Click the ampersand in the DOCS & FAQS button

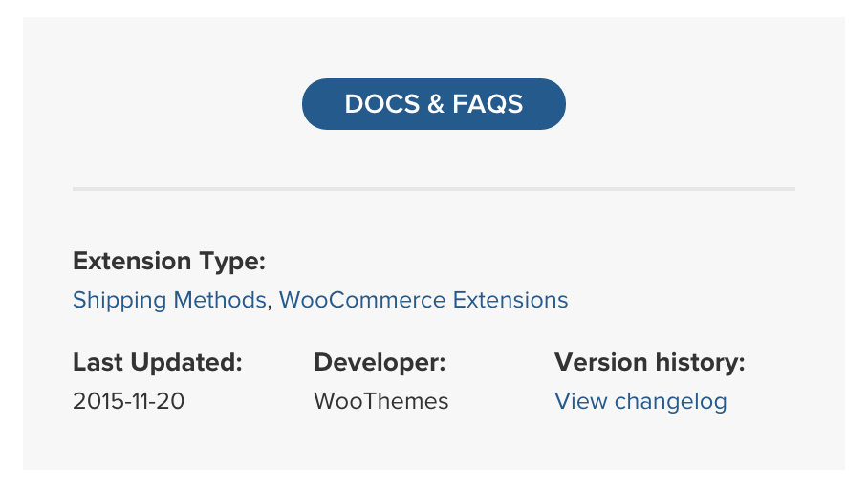(436, 104)
